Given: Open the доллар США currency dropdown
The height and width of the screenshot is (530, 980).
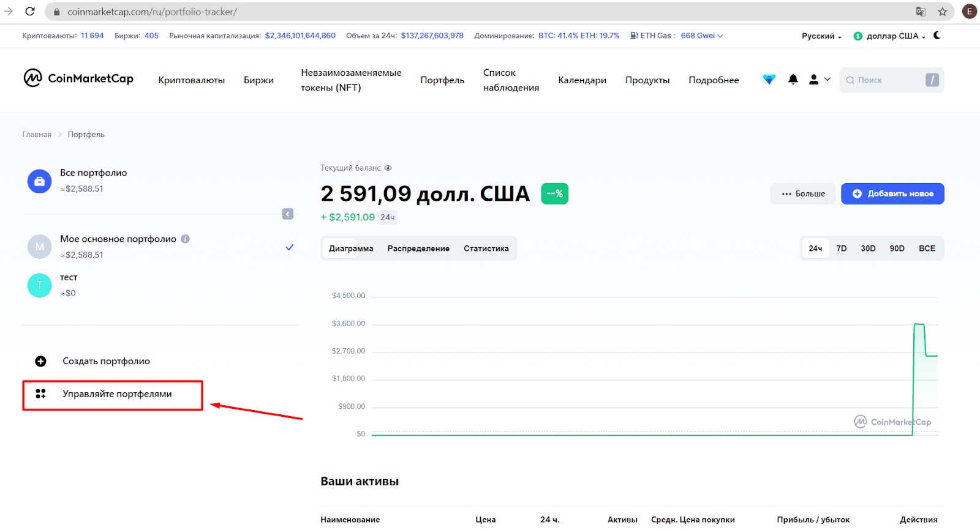Looking at the screenshot, I should point(889,36).
